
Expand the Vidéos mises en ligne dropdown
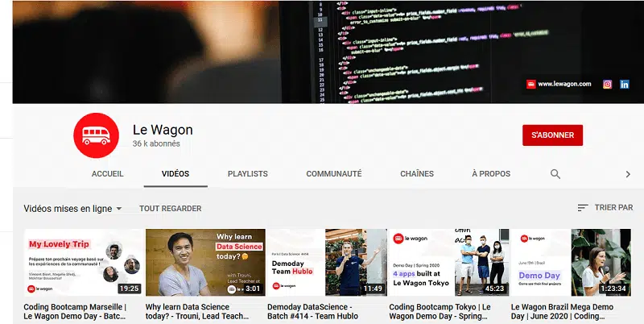pyautogui.click(x=73, y=209)
